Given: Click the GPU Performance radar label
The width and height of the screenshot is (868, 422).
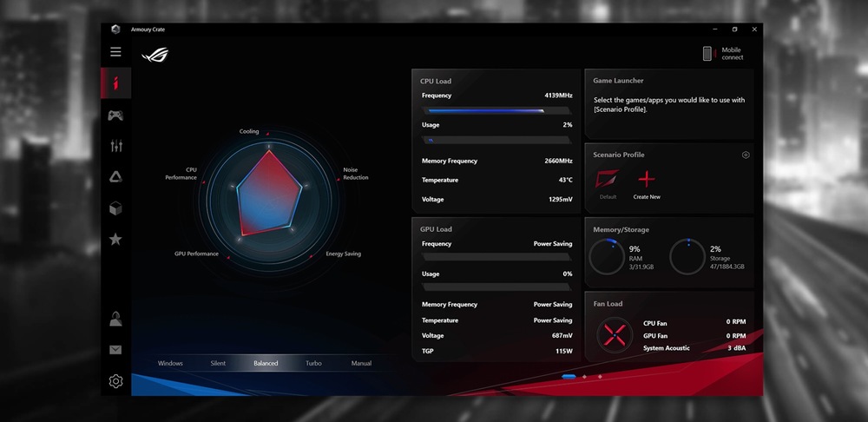Looking at the screenshot, I should point(196,254).
